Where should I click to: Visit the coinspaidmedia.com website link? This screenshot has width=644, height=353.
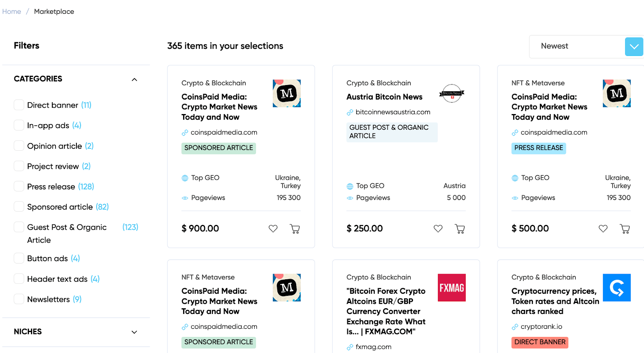224,132
